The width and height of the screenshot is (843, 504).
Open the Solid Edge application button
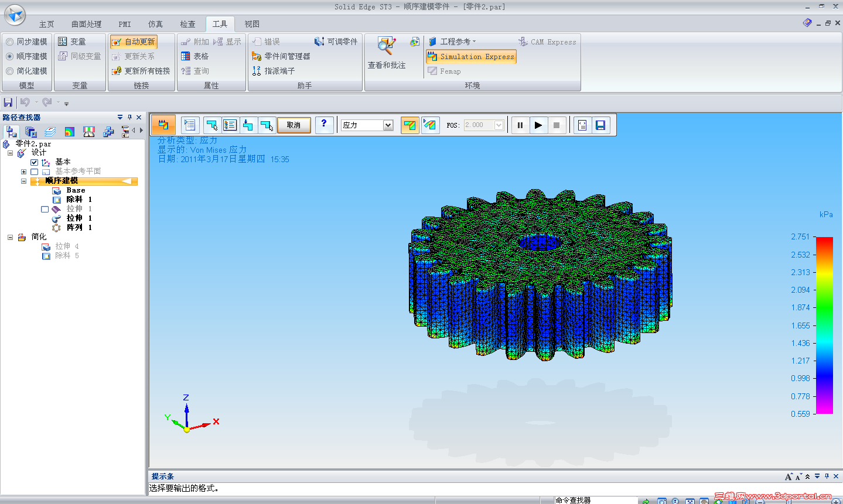click(14, 14)
